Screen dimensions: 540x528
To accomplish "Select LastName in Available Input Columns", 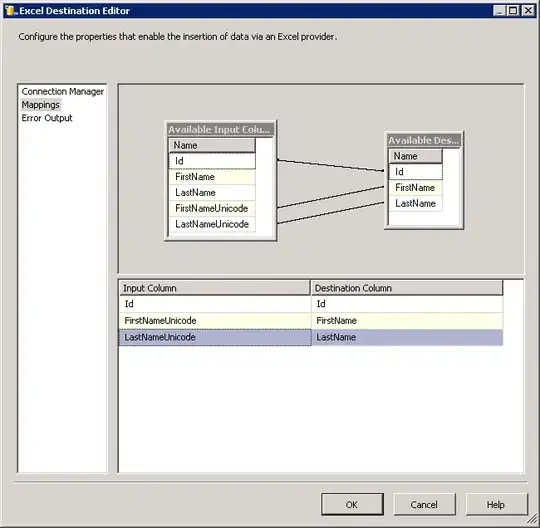I will (x=212, y=193).
